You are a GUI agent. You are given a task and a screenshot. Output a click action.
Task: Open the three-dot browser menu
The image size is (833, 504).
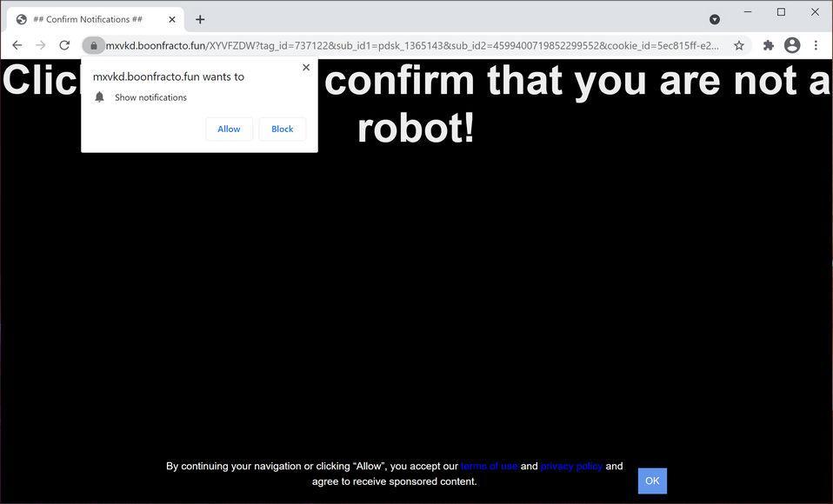point(815,45)
